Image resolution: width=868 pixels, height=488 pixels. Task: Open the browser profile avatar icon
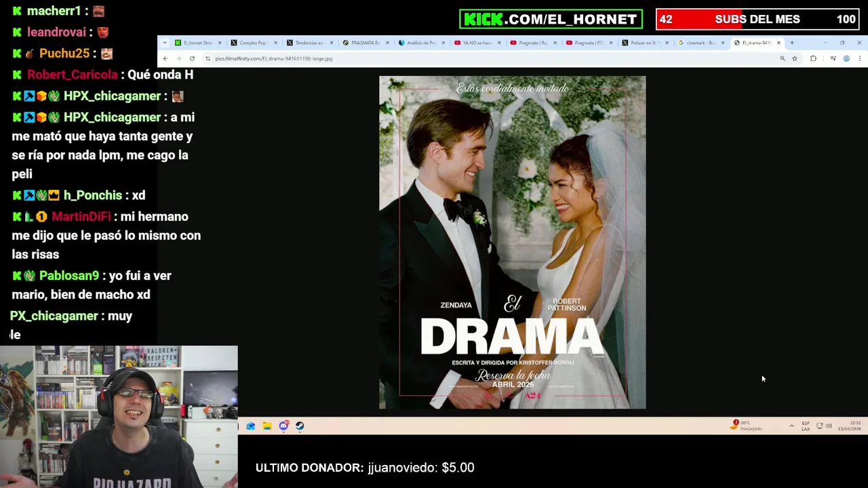[846, 59]
